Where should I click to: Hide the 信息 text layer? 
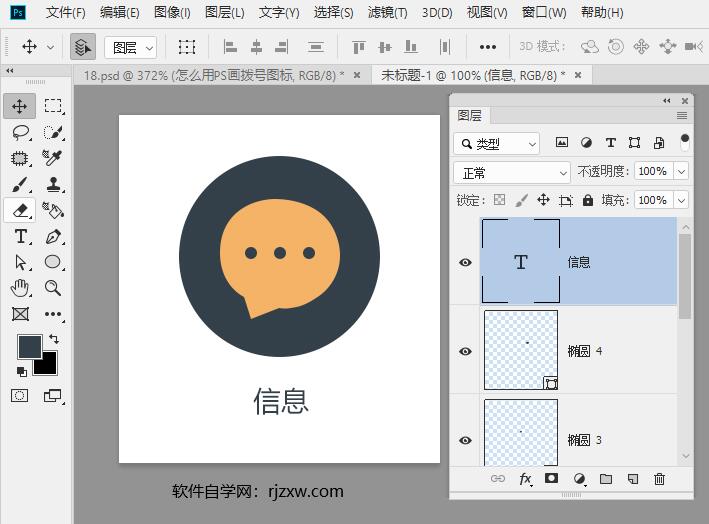click(465, 262)
